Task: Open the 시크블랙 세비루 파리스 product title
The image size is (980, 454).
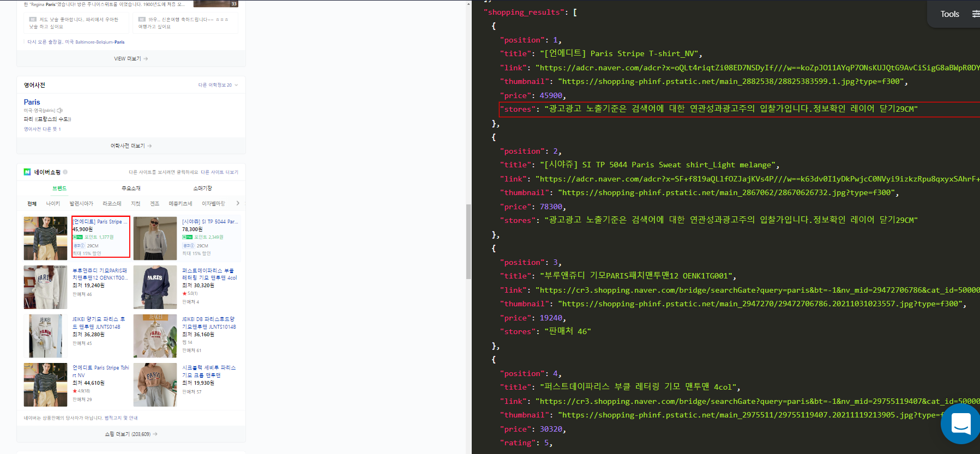Action: pos(209,371)
